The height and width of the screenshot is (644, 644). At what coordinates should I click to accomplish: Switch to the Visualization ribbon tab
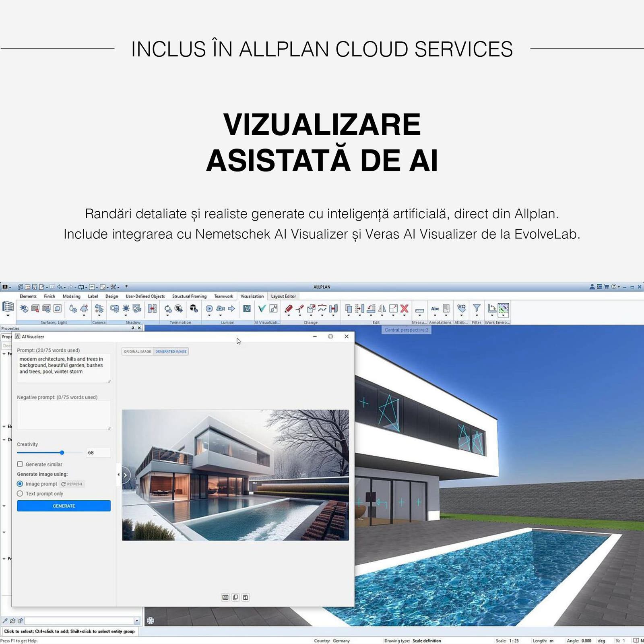point(252,296)
